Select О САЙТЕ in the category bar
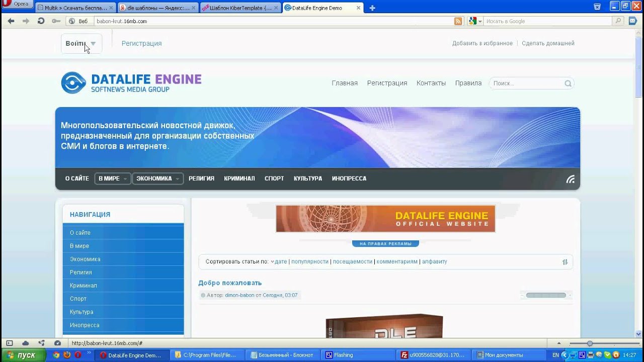This screenshot has height=362, width=644. click(77, 178)
